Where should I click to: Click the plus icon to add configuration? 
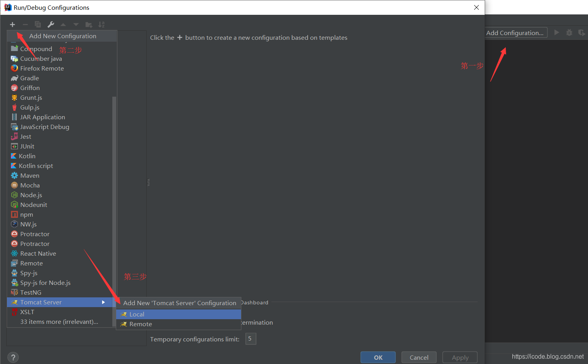coord(12,25)
